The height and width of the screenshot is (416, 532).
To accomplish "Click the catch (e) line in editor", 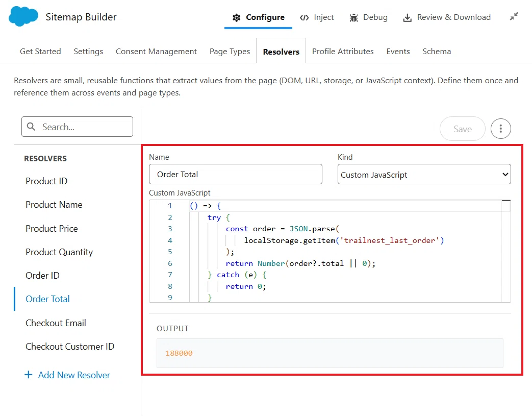I will 237,275.
